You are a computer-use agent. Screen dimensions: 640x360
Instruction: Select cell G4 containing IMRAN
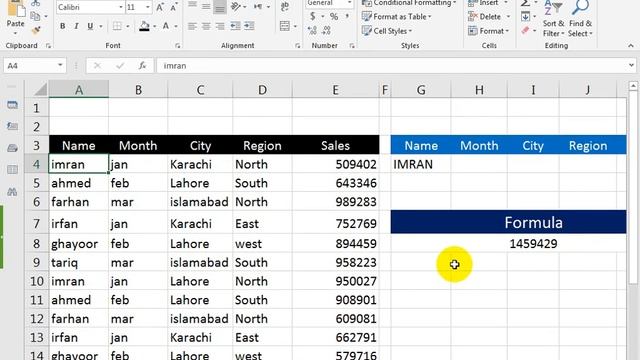pos(421,164)
